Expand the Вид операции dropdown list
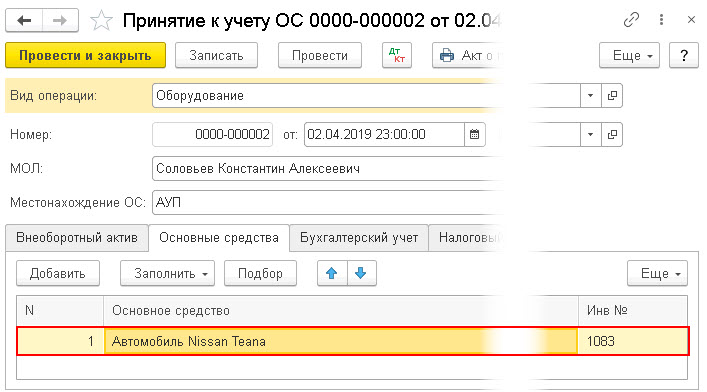The width and height of the screenshot is (707, 392). pyautogui.click(x=590, y=96)
